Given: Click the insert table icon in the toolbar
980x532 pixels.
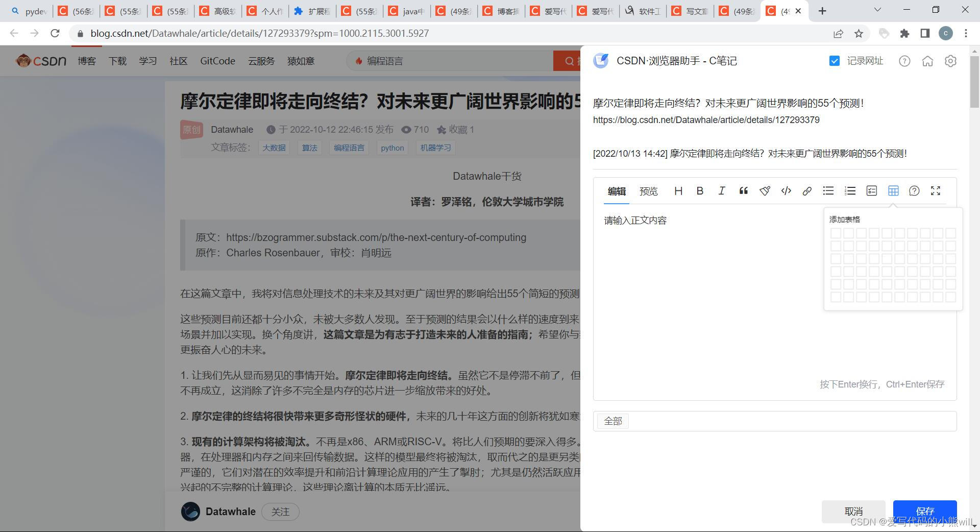Looking at the screenshot, I should point(893,191).
